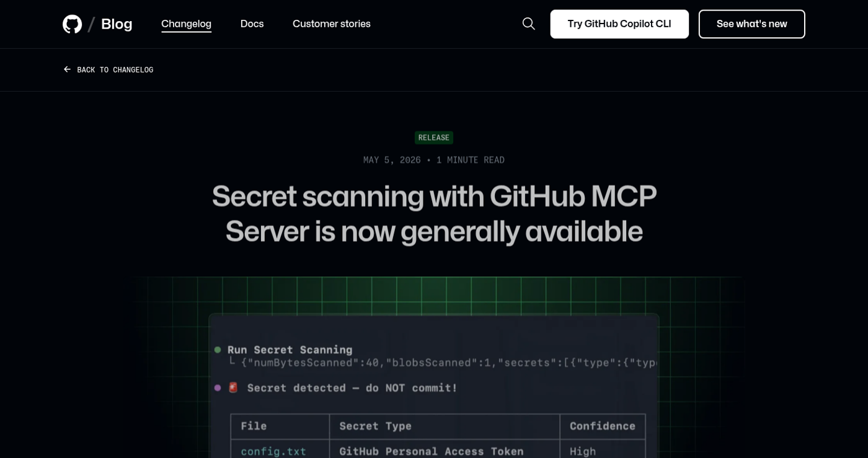The image size is (868, 458).
Task: Click Try GitHub Copilot CLI button
Action: 619,24
